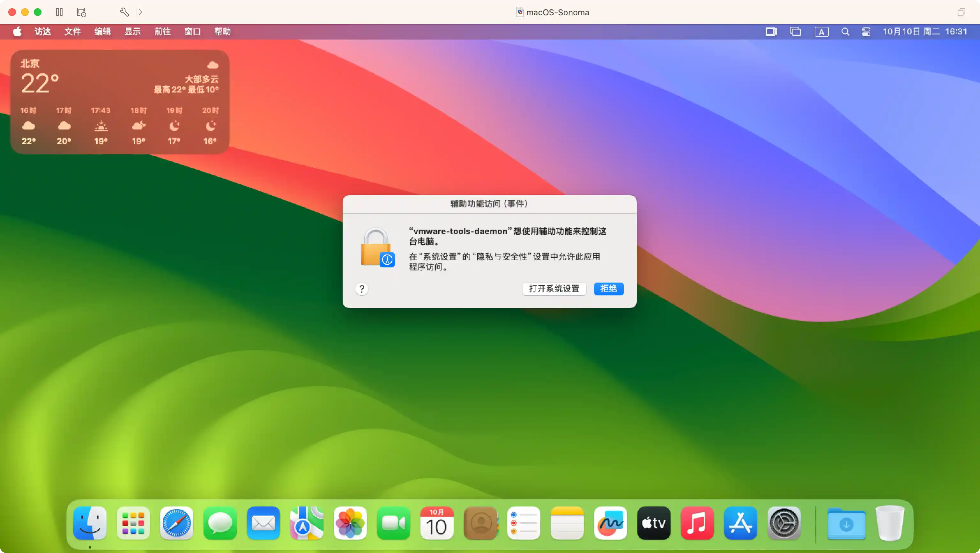980x553 pixels.
Task: Open Spotlight search in the menu bar
Action: (845, 32)
